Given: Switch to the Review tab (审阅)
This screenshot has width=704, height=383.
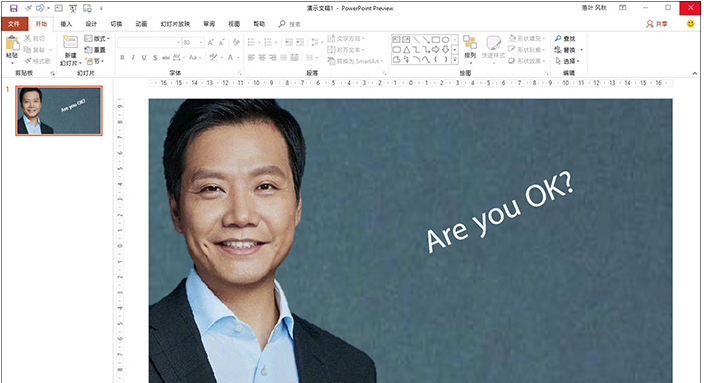Looking at the screenshot, I should click(209, 24).
